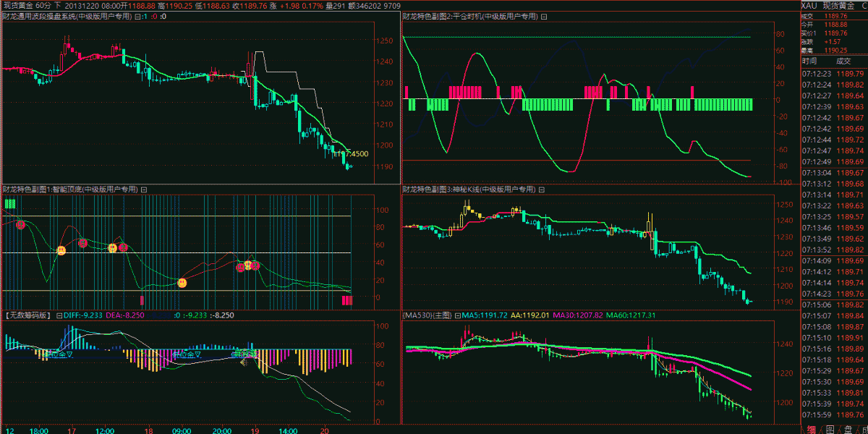Click the 18:00 time axis label
Screen dimensions: 868x434
point(38,430)
